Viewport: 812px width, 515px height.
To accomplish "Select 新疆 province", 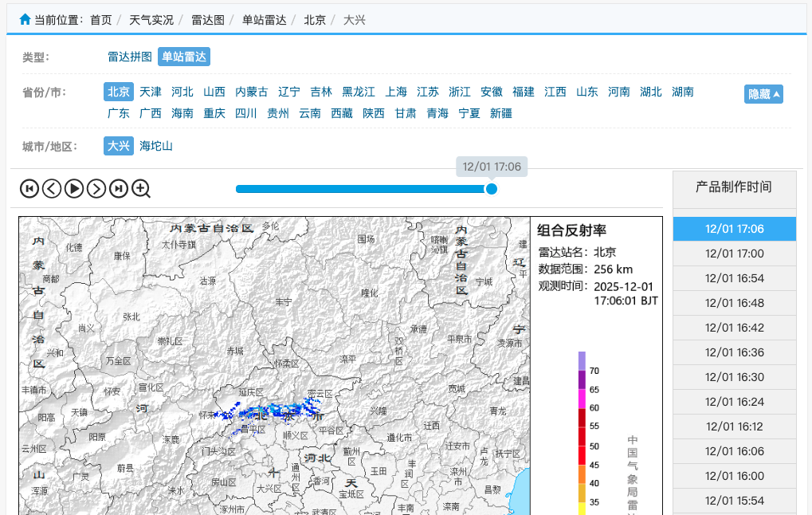I will [x=501, y=113].
